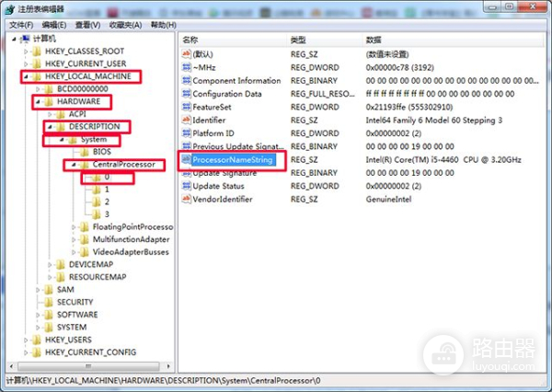Viewport: 552px width, 392px height.
Task: Expand the HKEY_CURRENT_USER arrow
Action: pos(26,63)
